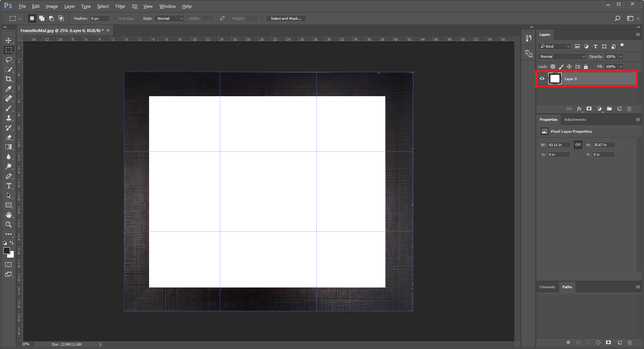Click the add layer style fx icon
644x349 pixels.
580,109
